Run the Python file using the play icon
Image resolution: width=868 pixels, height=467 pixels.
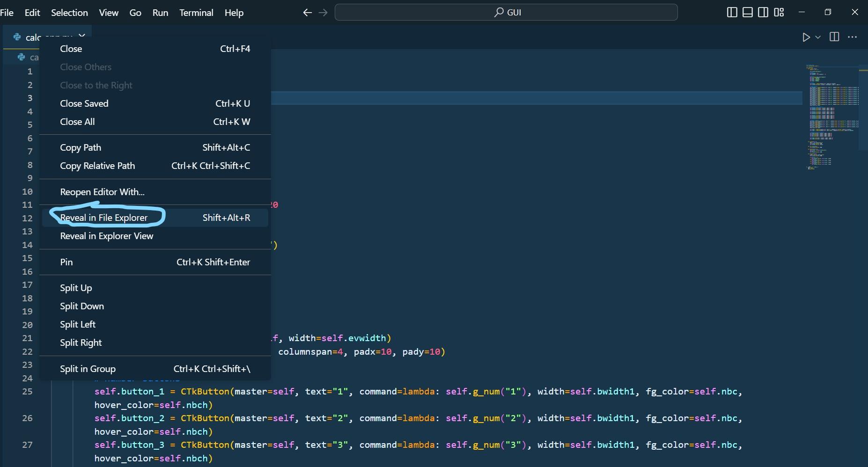(806, 37)
